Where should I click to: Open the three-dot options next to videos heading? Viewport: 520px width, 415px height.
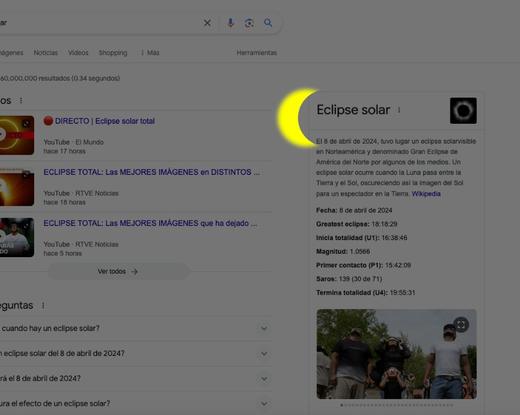coord(21,100)
